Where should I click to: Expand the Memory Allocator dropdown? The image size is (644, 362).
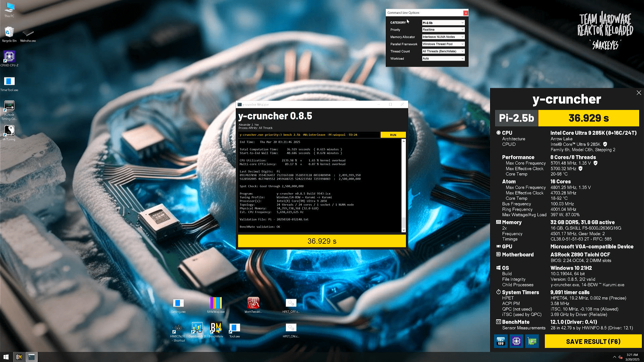(x=443, y=37)
